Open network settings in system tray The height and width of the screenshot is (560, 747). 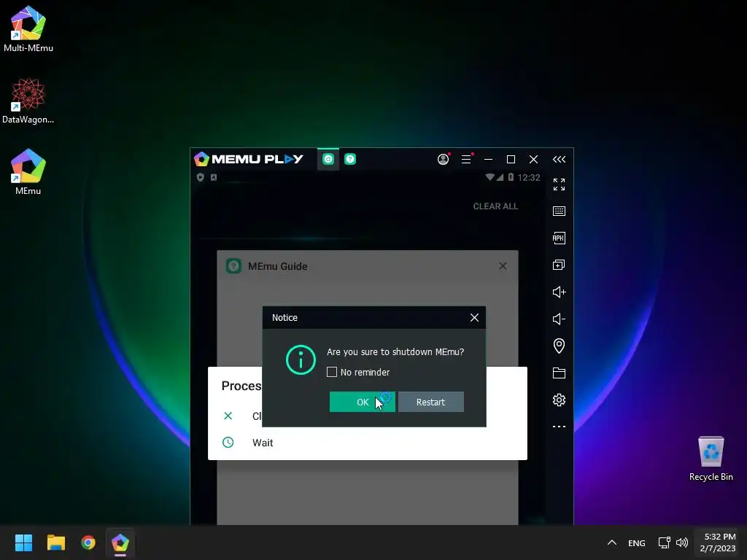click(664, 542)
